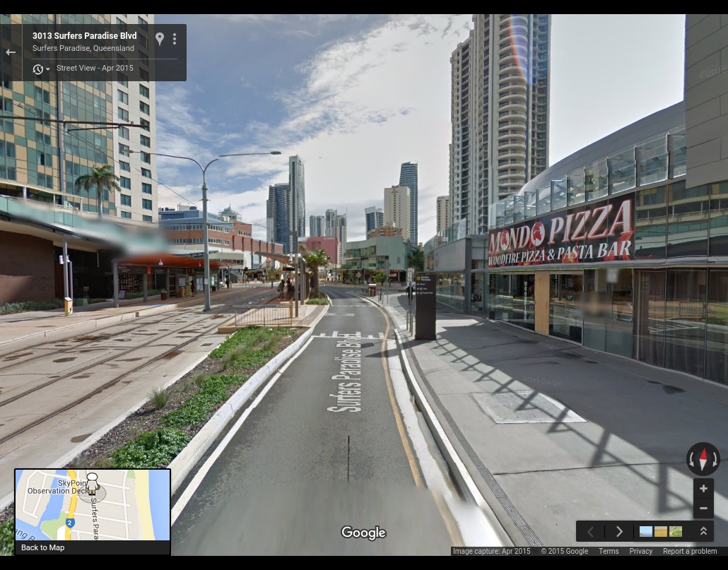Viewport: 728px width, 570px height.
Task: Click the 'Street View - Apr 2015' label
Action: (95, 69)
